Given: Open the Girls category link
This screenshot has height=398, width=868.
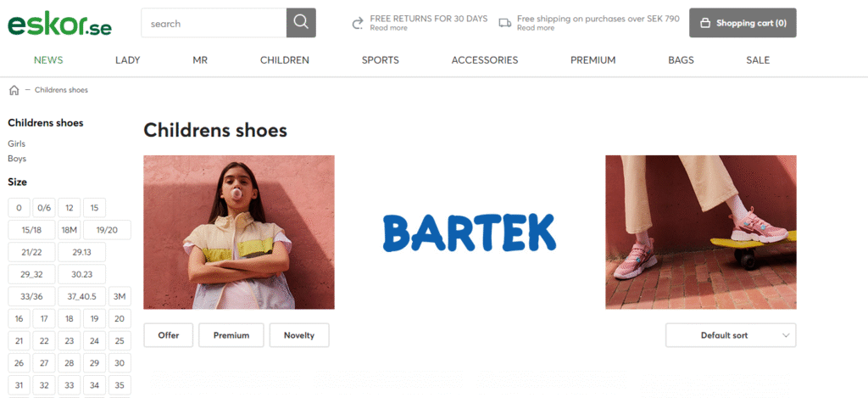Looking at the screenshot, I should point(17,143).
